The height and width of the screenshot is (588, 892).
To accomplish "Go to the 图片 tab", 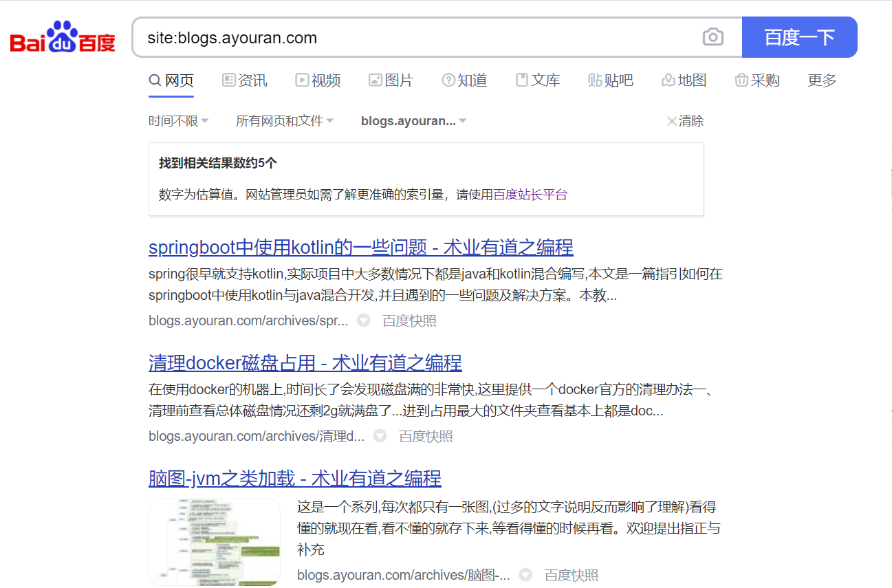I will [x=391, y=80].
